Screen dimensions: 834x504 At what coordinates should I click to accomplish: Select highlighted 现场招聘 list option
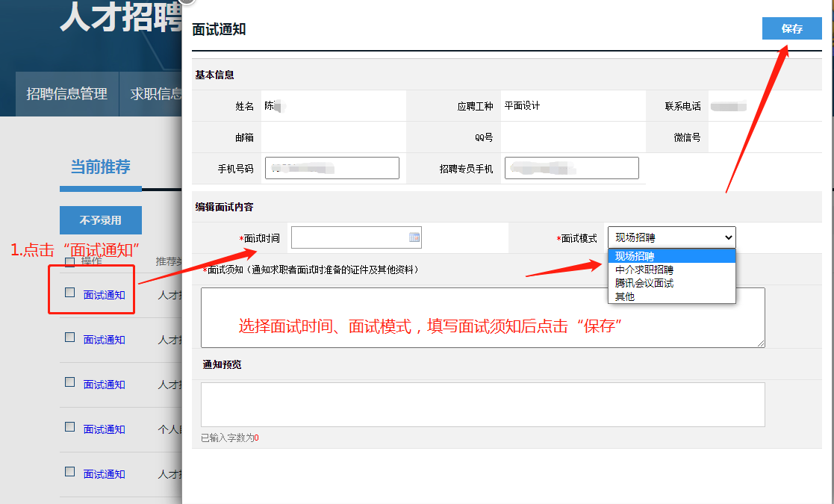(x=634, y=256)
